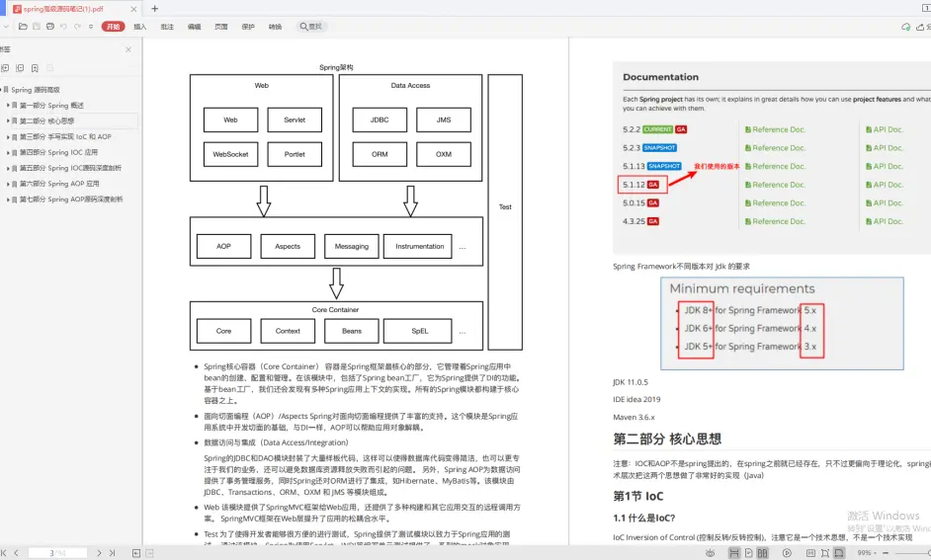Click the save icon in the toolbar

(37, 26)
